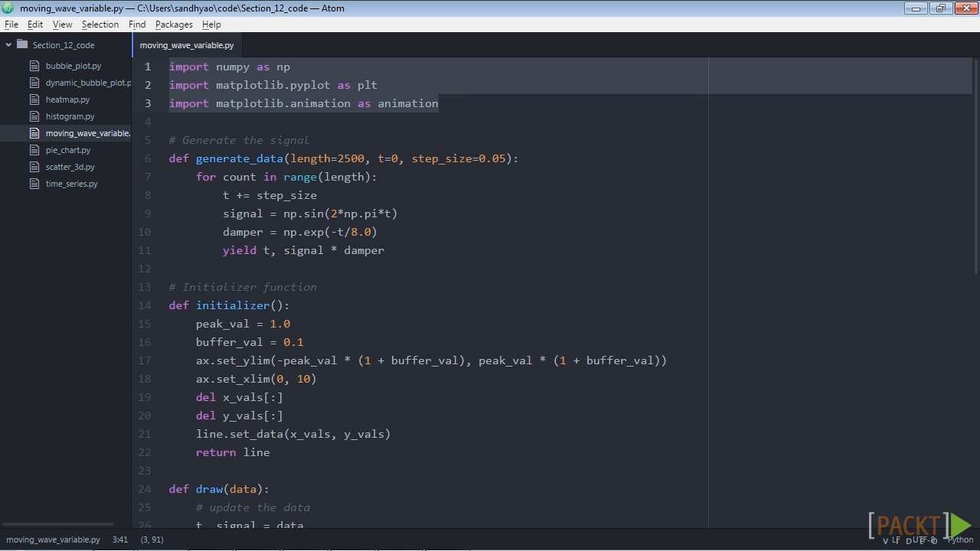Select the moving_wave_variable.py editor tab
Viewport: 980px width, 551px height.
187,45
